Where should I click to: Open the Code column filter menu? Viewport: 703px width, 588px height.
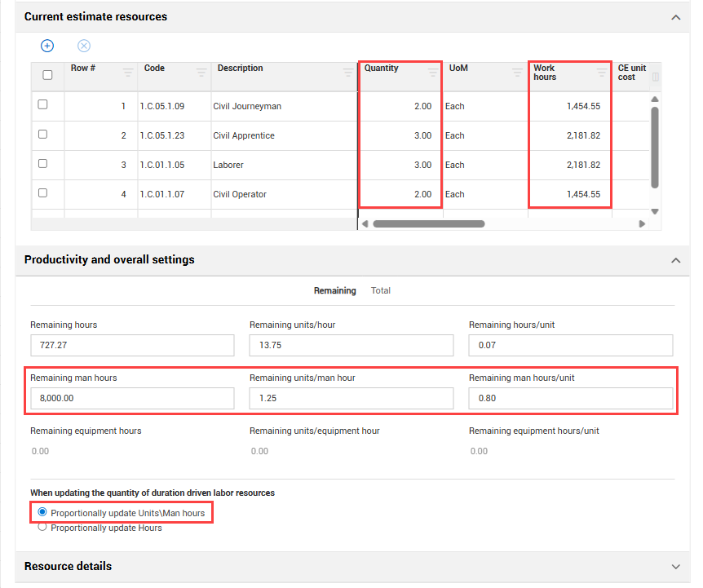click(201, 73)
